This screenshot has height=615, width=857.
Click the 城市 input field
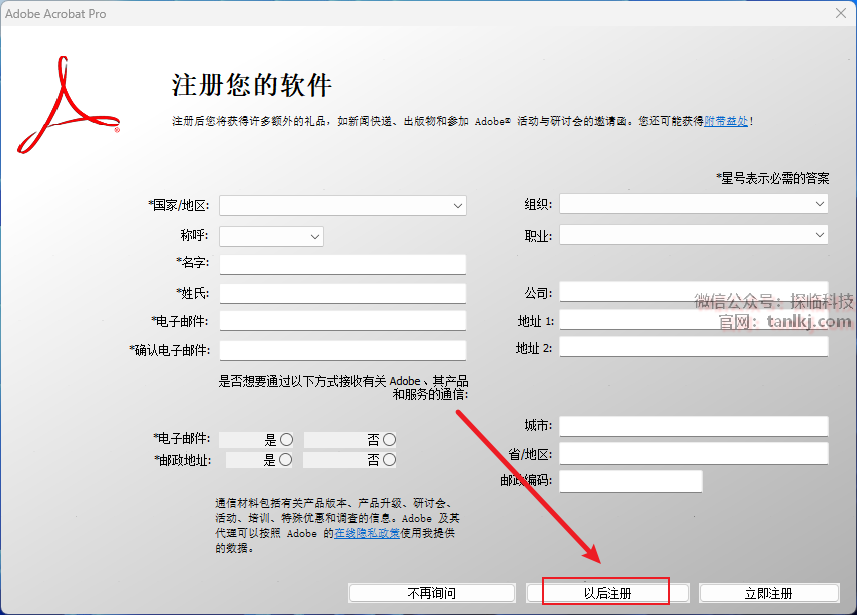pyautogui.click(x=694, y=426)
